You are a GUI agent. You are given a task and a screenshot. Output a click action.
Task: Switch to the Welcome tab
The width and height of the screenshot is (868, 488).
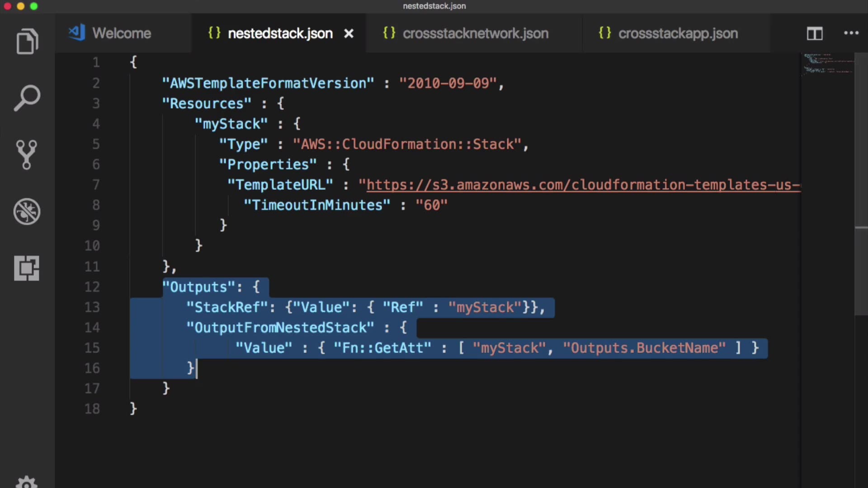coord(121,33)
